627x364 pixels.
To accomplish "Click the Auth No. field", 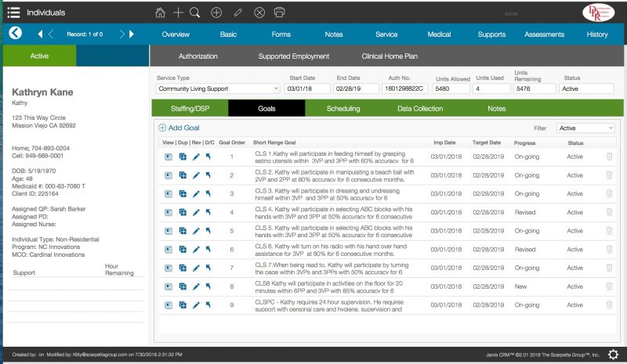I will click(x=404, y=88).
